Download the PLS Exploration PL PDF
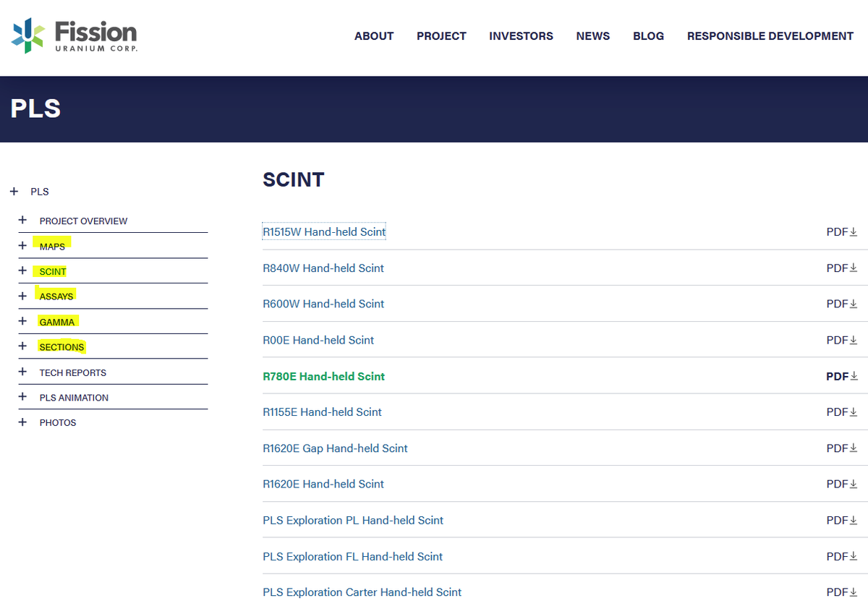The width and height of the screenshot is (868, 606). tap(842, 520)
